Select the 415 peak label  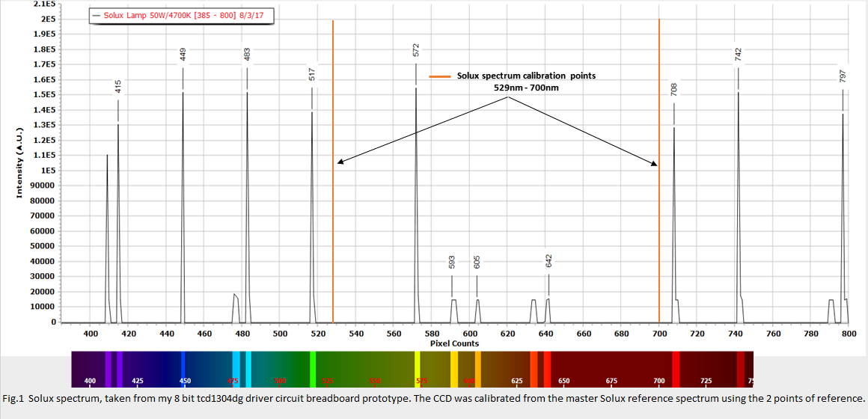tap(118, 86)
